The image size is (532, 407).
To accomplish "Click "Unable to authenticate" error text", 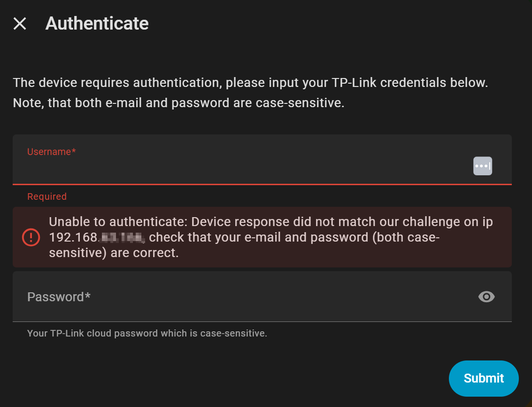I will (x=118, y=221).
